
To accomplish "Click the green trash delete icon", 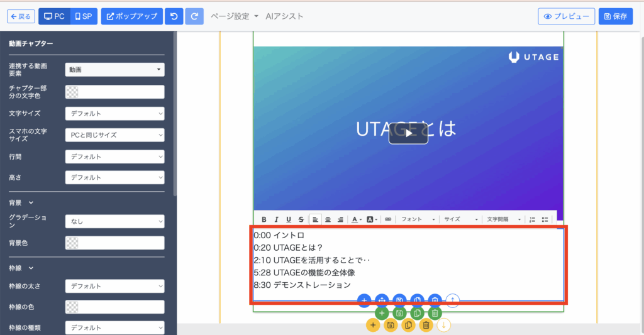I will coord(435,313).
